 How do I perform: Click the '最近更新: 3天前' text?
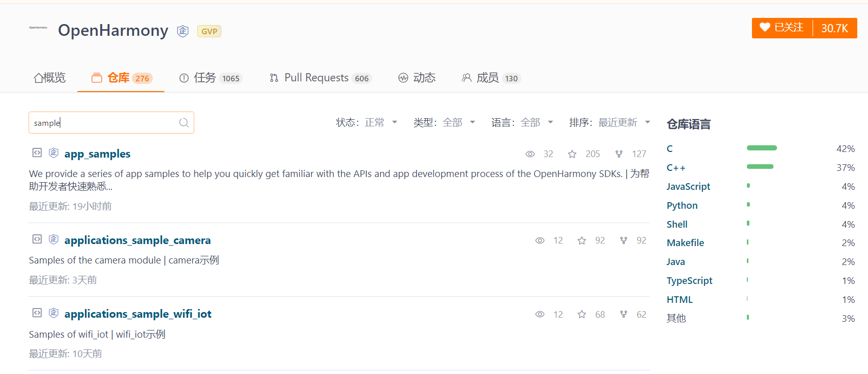[x=63, y=280]
